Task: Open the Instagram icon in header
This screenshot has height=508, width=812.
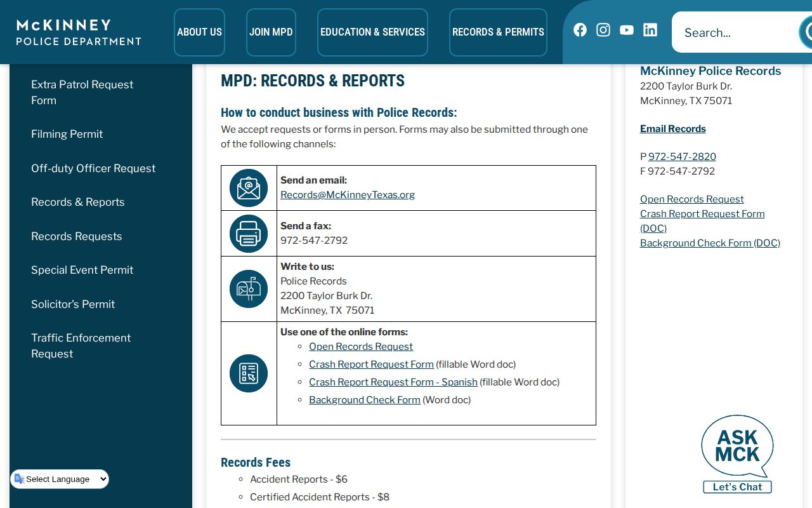Action: tap(603, 30)
